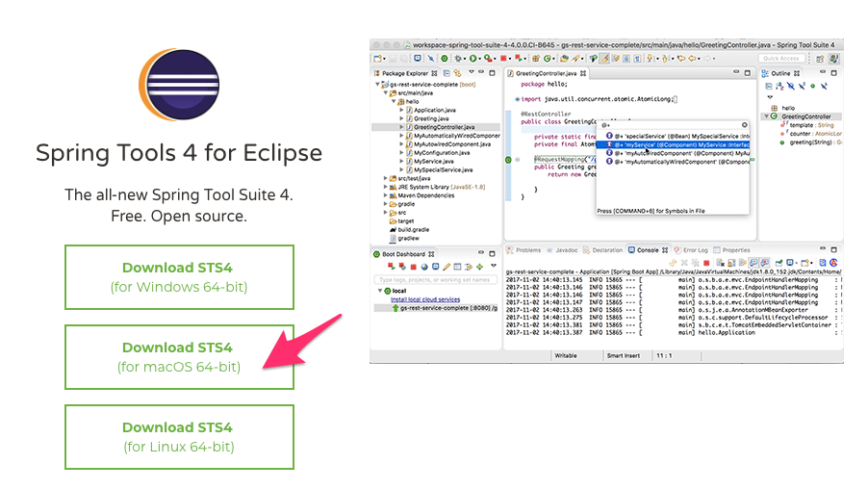Switch to the Error Log tab

pos(691,250)
